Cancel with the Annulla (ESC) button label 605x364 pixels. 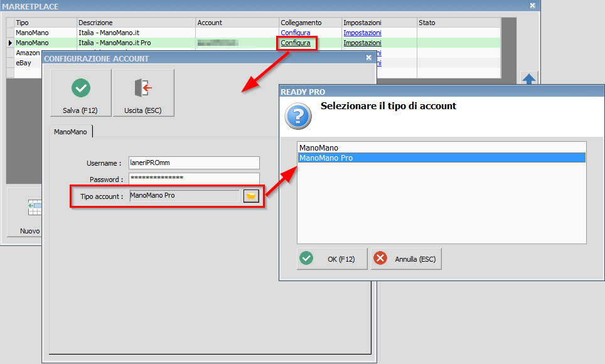415,259
